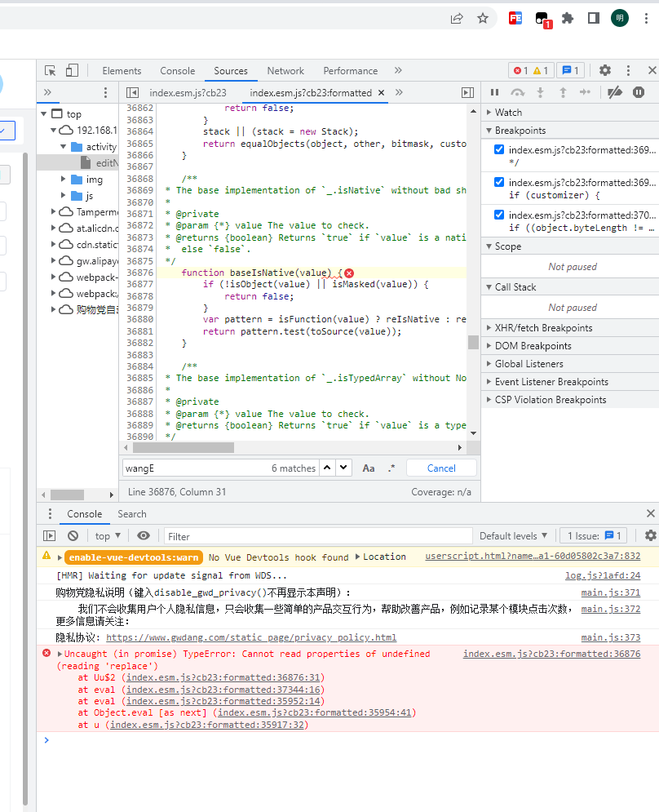The width and height of the screenshot is (659, 812).
Task: Click the step into function icon
Action: click(x=540, y=92)
